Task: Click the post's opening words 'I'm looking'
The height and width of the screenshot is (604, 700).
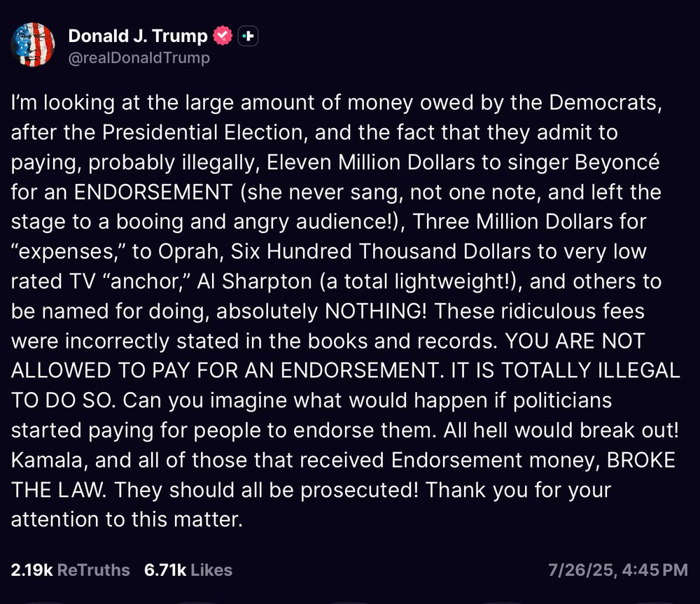Action: (x=63, y=103)
